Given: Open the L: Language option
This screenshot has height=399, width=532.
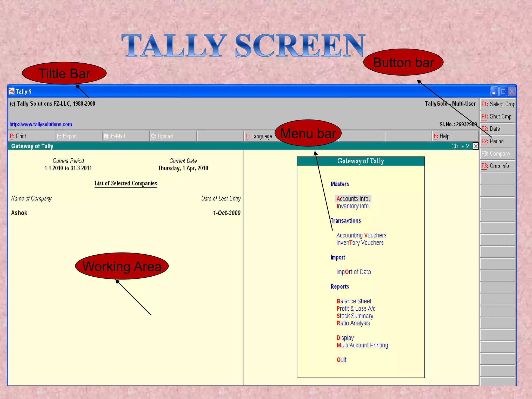Looking at the screenshot, I should 260,136.
